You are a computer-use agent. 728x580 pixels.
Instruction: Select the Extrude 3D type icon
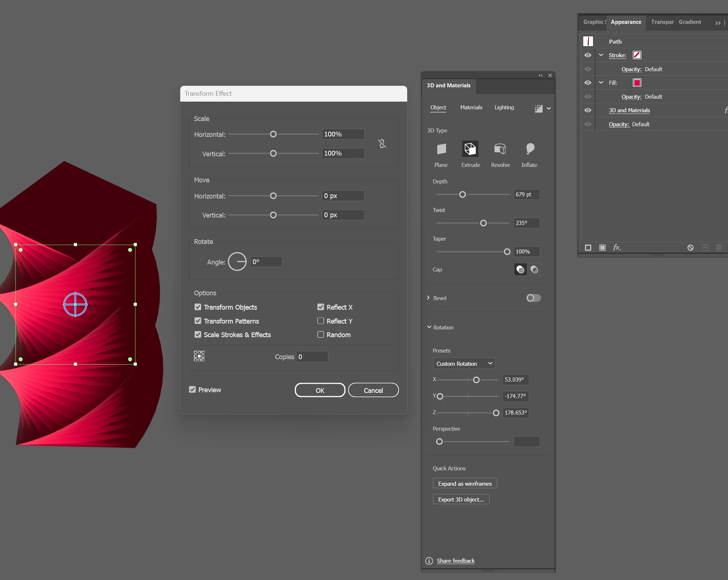pyautogui.click(x=470, y=149)
